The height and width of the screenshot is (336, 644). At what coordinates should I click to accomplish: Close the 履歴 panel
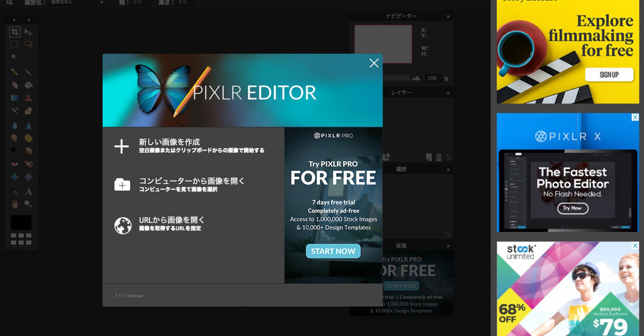[x=448, y=170]
